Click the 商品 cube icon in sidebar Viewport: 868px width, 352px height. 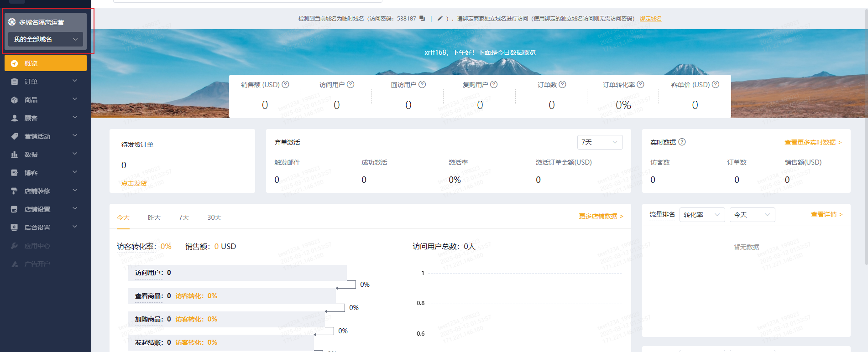(x=14, y=100)
